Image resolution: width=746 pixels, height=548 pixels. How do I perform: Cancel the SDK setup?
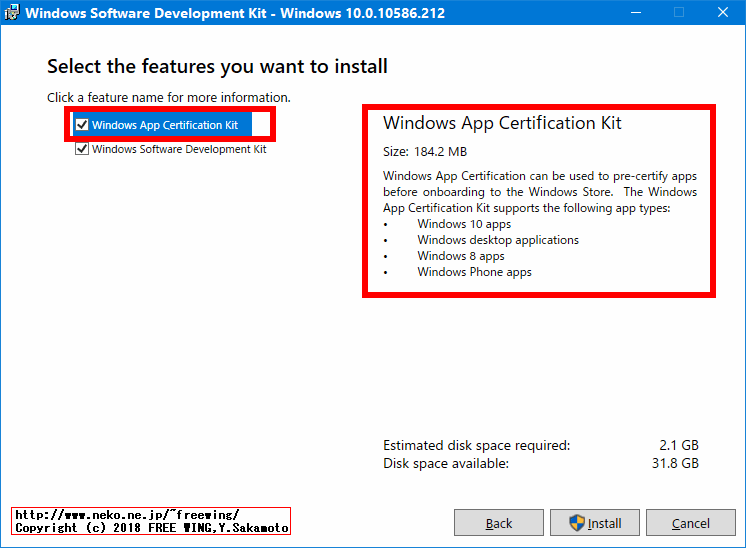pos(691,523)
